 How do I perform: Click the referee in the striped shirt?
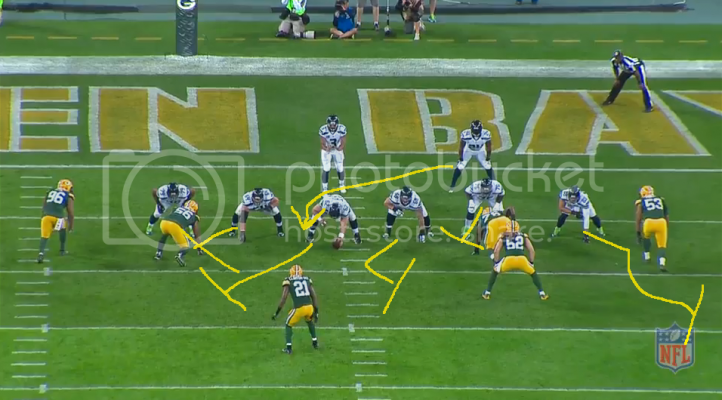click(629, 81)
